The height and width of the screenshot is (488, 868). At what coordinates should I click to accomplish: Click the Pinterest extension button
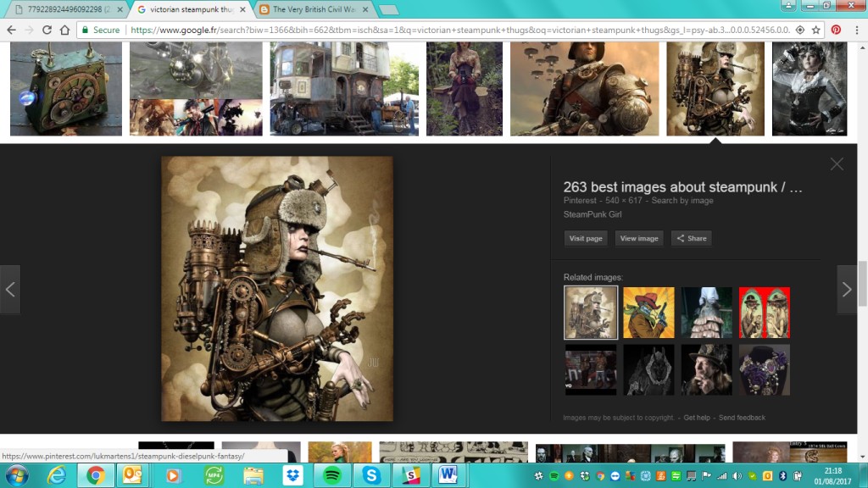[x=836, y=30]
